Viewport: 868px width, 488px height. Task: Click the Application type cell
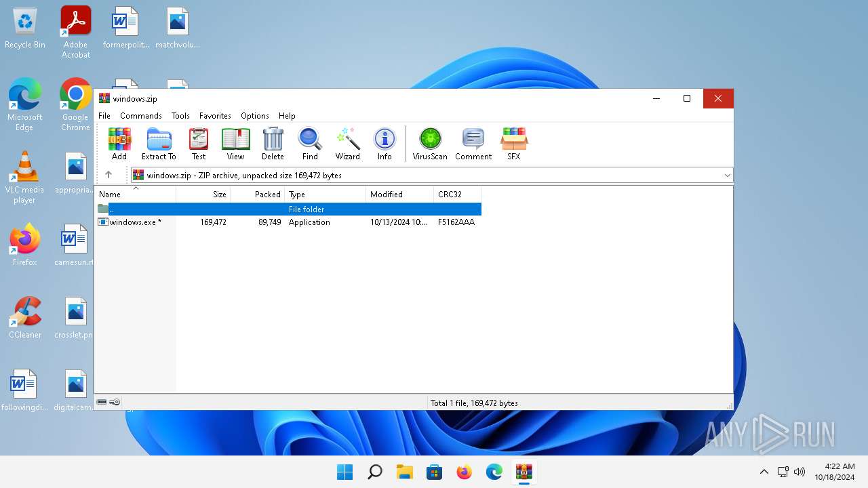point(309,222)
